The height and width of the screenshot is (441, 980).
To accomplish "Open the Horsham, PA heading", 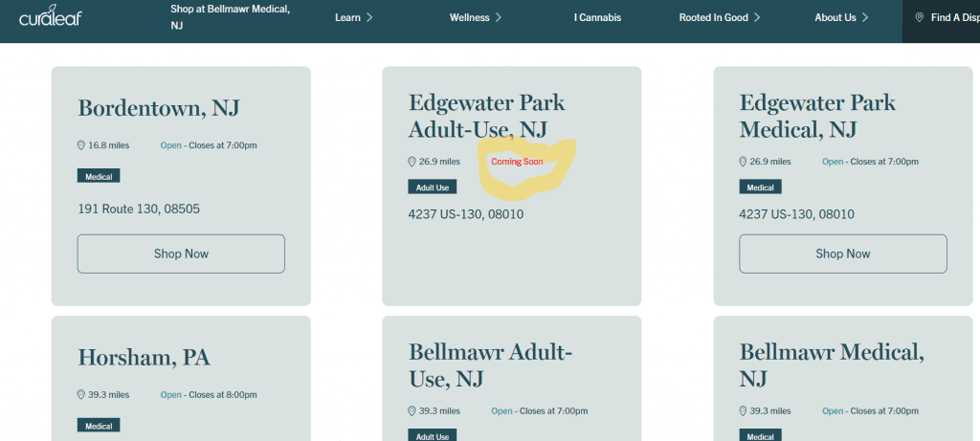I will click(144, 358).
